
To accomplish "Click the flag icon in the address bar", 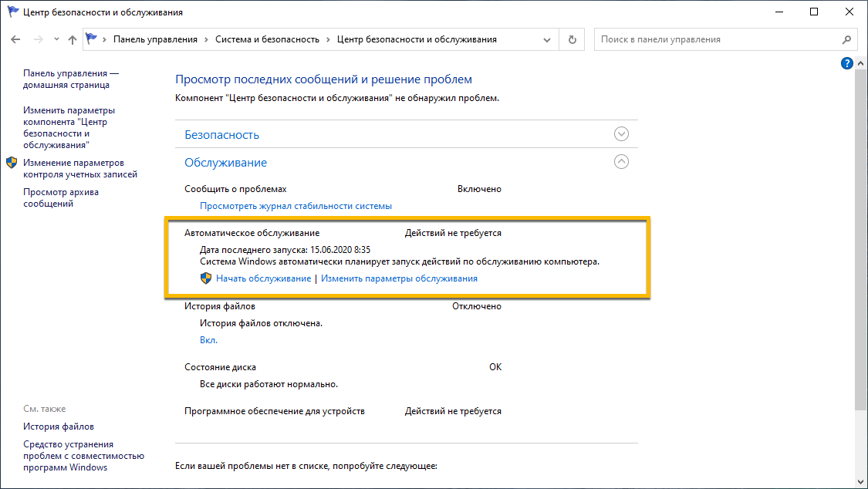I will click(x=92, y=39).
